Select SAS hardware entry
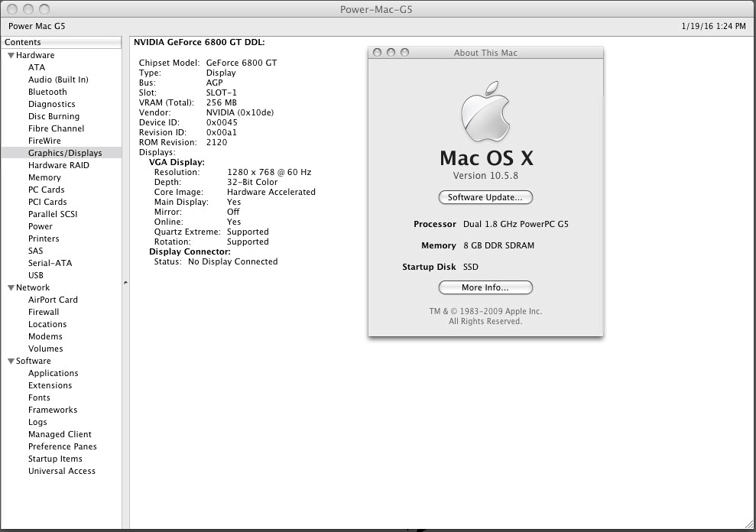 point(35,251)
